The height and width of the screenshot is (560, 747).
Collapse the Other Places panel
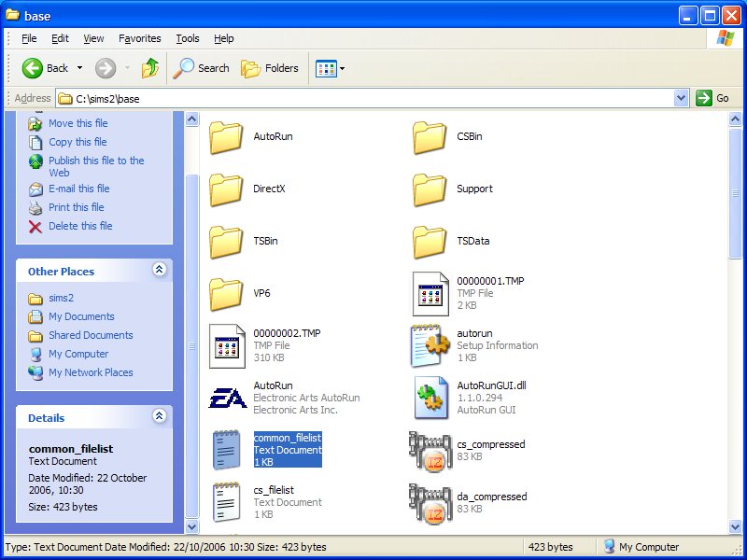point(159,270)
